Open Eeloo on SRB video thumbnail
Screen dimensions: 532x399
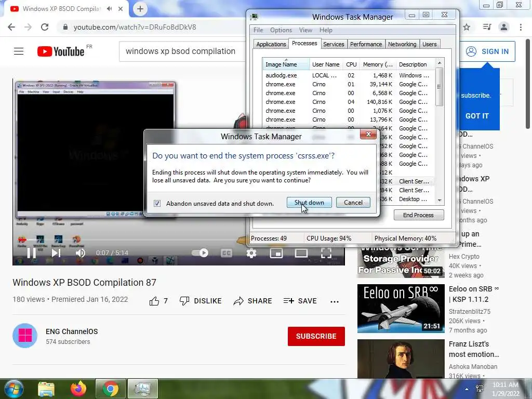pos(401,309)
